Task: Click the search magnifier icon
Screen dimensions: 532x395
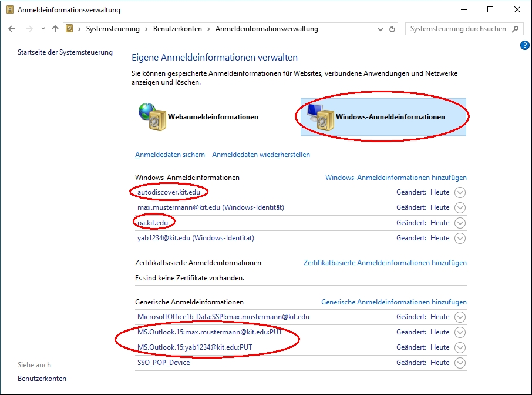Action: [516, 29]
